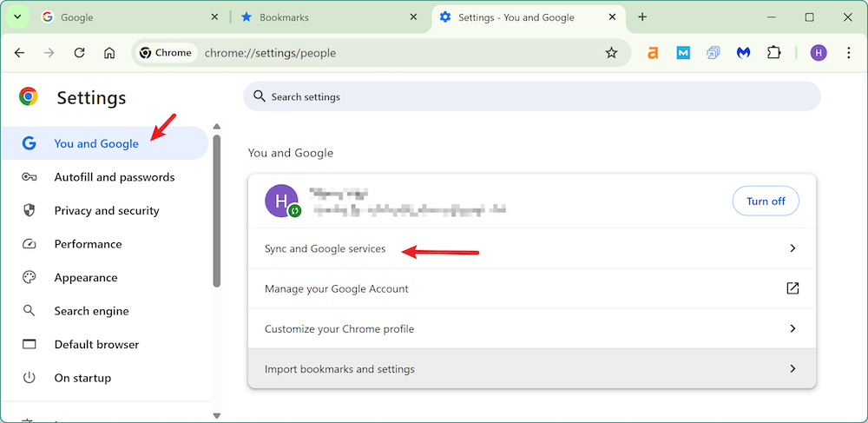
Task: Expand Customize your Chrome profile chevron
Action: tap(792, 329)
